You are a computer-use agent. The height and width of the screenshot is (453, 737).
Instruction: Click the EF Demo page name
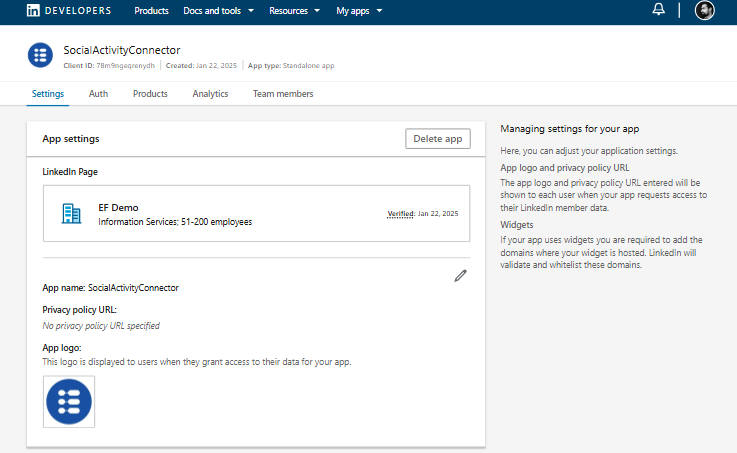(118, 207)
